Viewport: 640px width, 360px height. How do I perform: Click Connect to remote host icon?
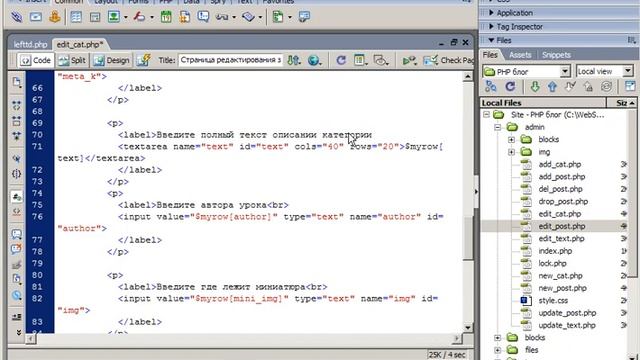pyautogui.click(x=491, y=87)
